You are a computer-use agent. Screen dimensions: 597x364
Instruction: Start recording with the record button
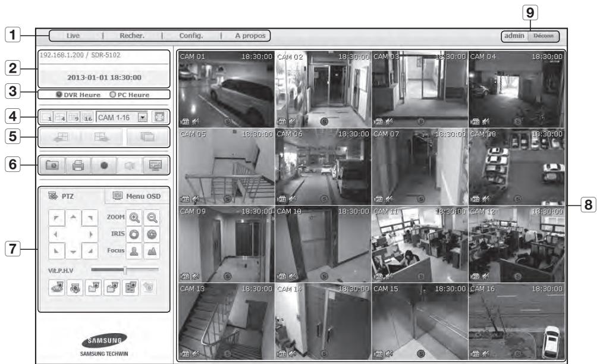click(104, 165)
